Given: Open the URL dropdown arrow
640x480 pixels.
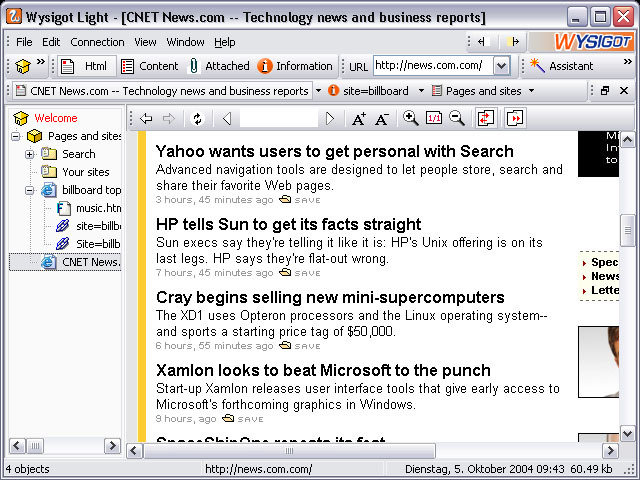Looking at the screenshot, I should point(502,66).
